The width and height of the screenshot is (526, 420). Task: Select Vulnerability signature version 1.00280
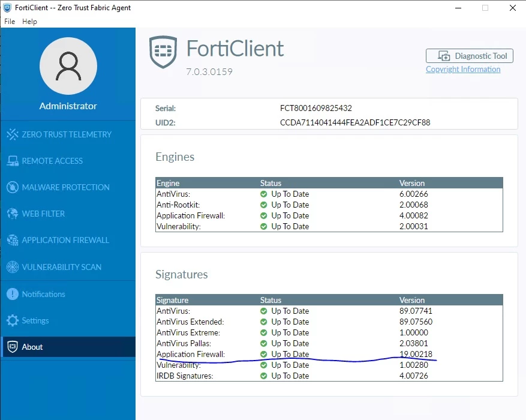point(414,365)
